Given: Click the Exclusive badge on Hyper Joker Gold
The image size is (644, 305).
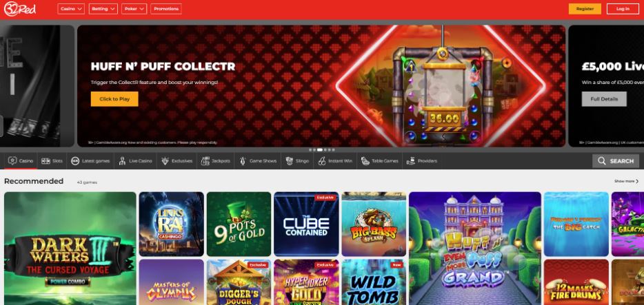Looking at the screenshot, I should [325, 265].
